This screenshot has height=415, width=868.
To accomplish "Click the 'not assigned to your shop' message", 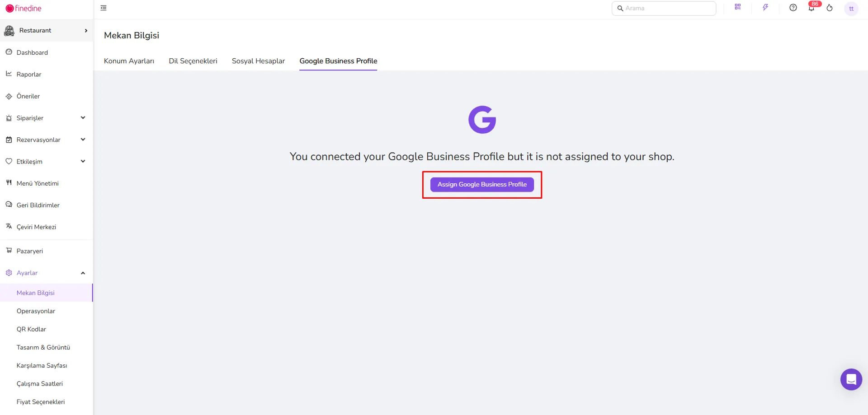I will [x=482, y=156].
